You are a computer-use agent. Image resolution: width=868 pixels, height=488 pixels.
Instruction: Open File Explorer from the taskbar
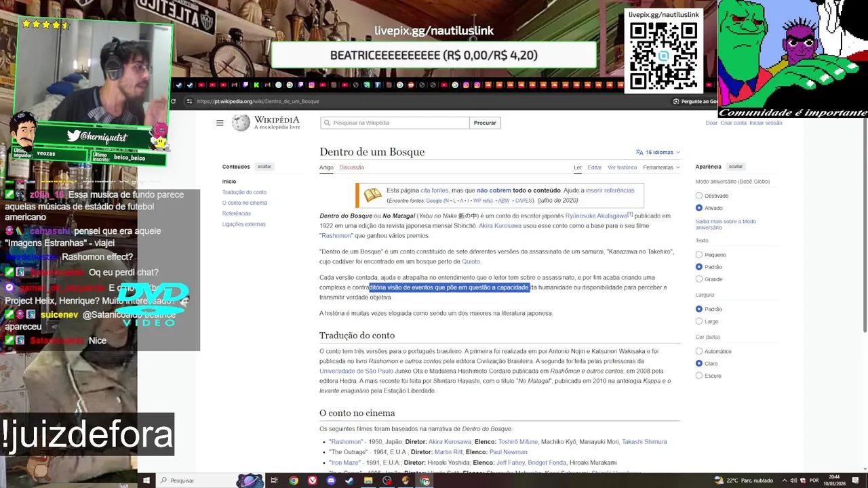[368, 481]
